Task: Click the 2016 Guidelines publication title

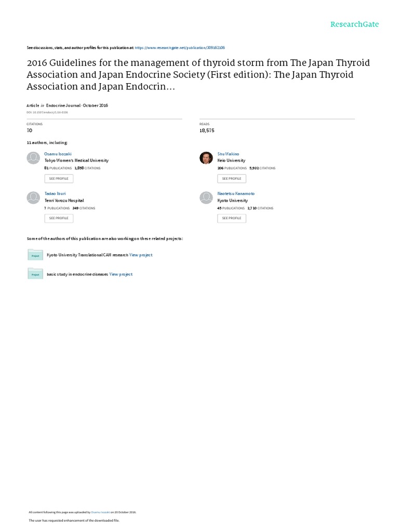Action: click(x=198, y=75)
